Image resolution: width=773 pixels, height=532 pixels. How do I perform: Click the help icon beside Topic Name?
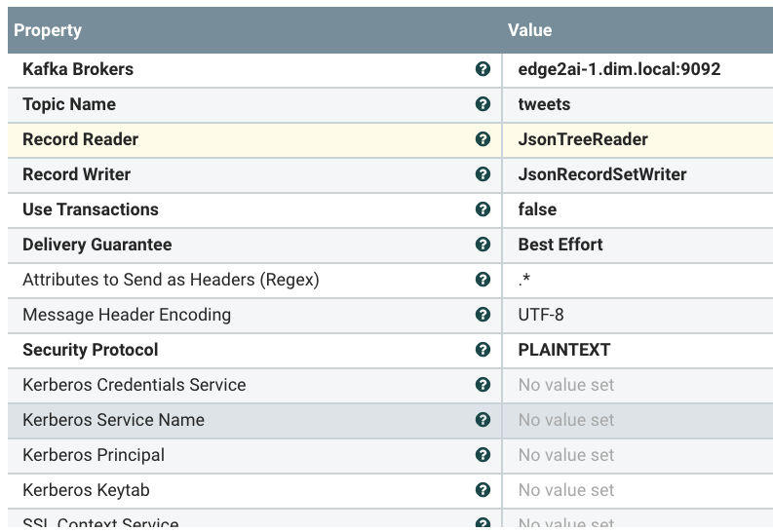(482, 104)
